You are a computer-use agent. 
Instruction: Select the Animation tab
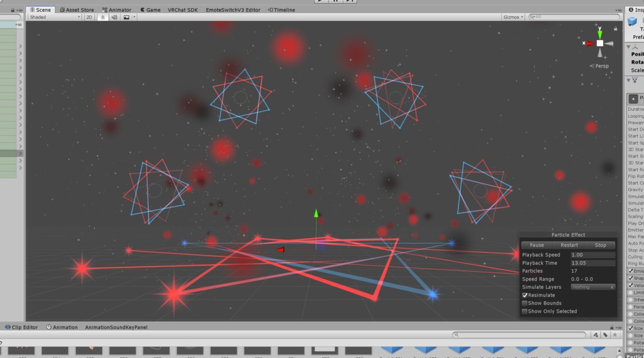tap(62, 327)
